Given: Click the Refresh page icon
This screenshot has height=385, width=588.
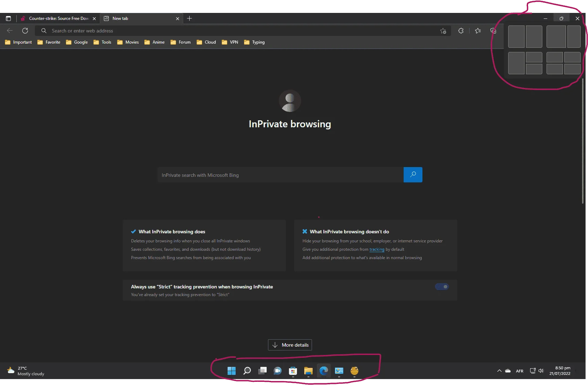Looking at the screenshot, I should [25, 31].
